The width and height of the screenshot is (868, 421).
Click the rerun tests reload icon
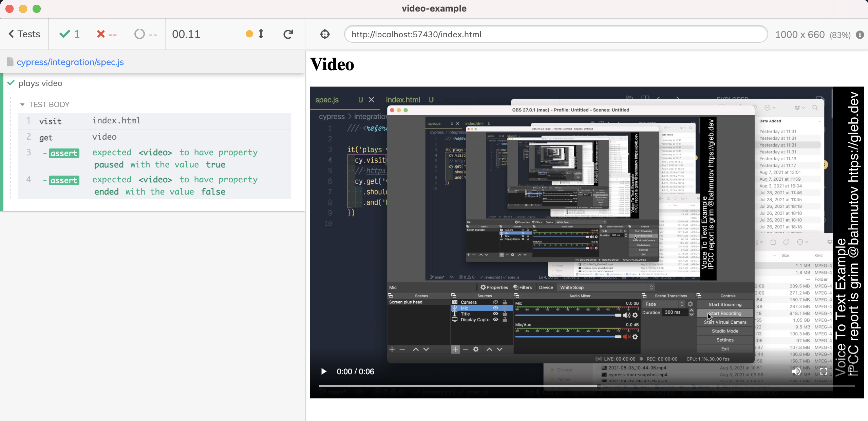tap(288, 34)
